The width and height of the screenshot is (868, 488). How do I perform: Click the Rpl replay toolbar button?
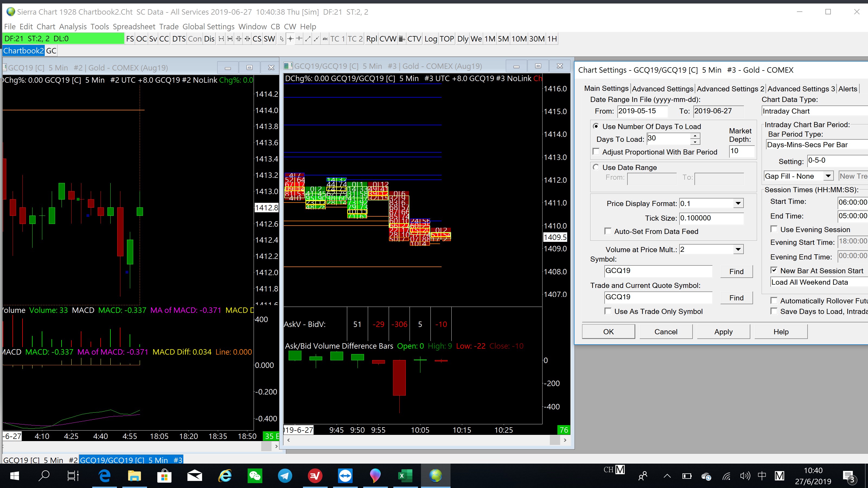coord(371,39)
